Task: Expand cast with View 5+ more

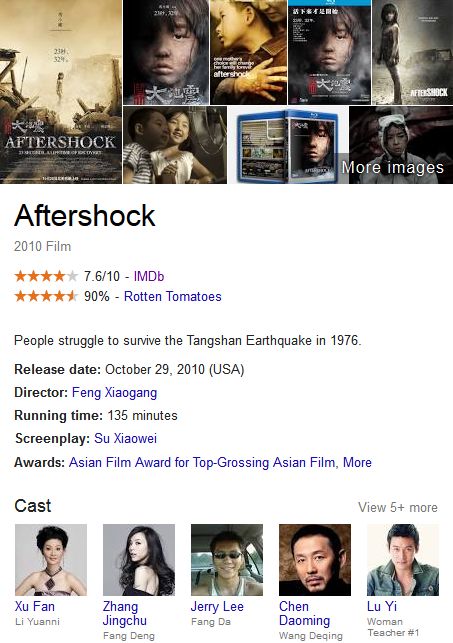Action: 398,507
